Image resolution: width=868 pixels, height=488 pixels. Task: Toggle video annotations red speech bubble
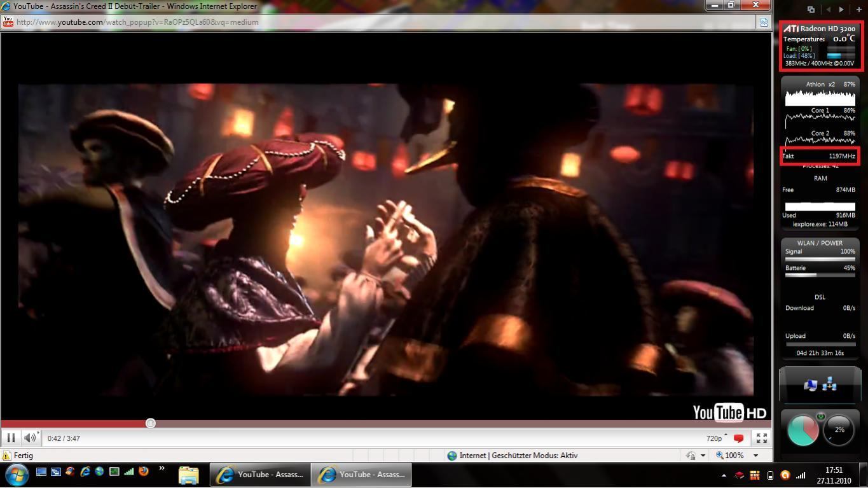tap(739, 438)
